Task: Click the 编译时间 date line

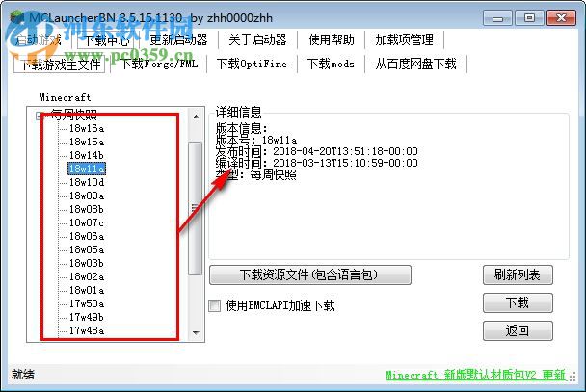Action: click(x=316, y=163)
